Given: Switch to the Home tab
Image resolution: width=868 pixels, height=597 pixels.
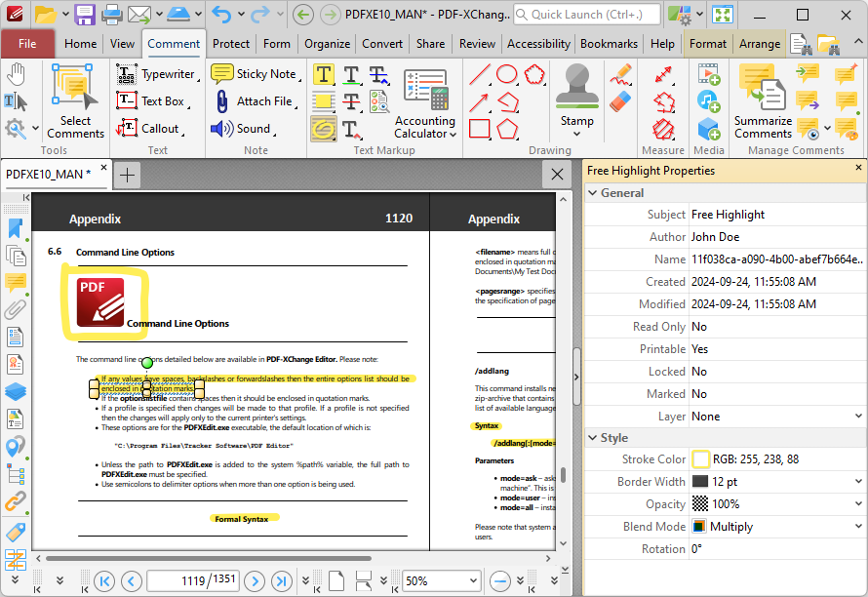Looking at the screenshot, I should pyautogui.click(x=80, y=44).
